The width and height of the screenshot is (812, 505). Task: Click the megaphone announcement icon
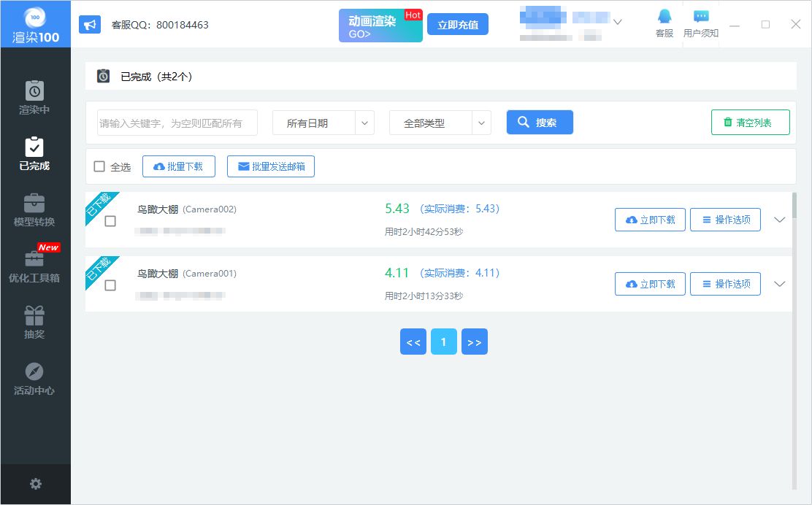[x=90, y=24]
